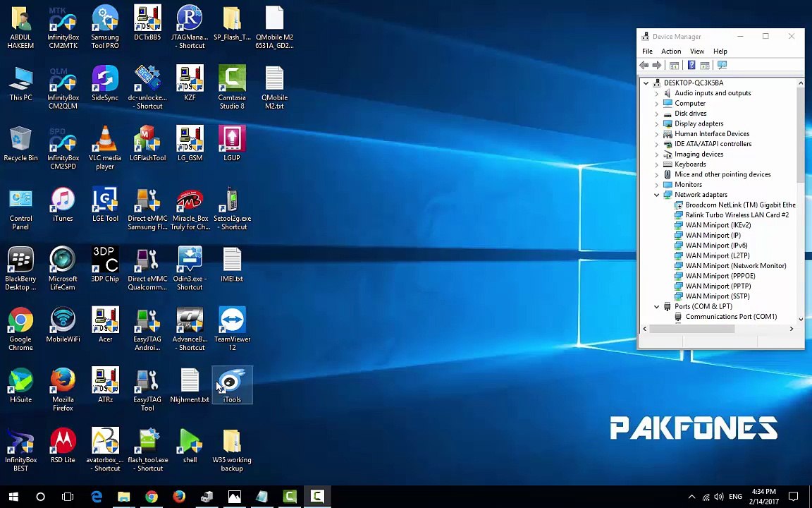Launch TeamViewer 12 desktop icon

tap(232, 328)
